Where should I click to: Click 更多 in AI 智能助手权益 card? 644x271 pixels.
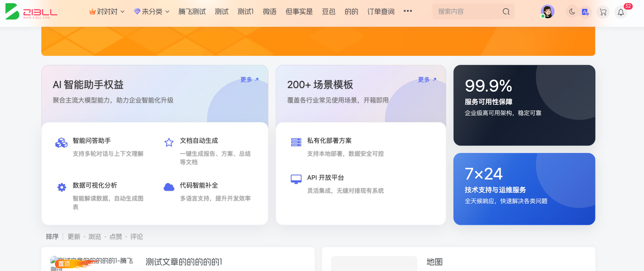pos(249,79)
